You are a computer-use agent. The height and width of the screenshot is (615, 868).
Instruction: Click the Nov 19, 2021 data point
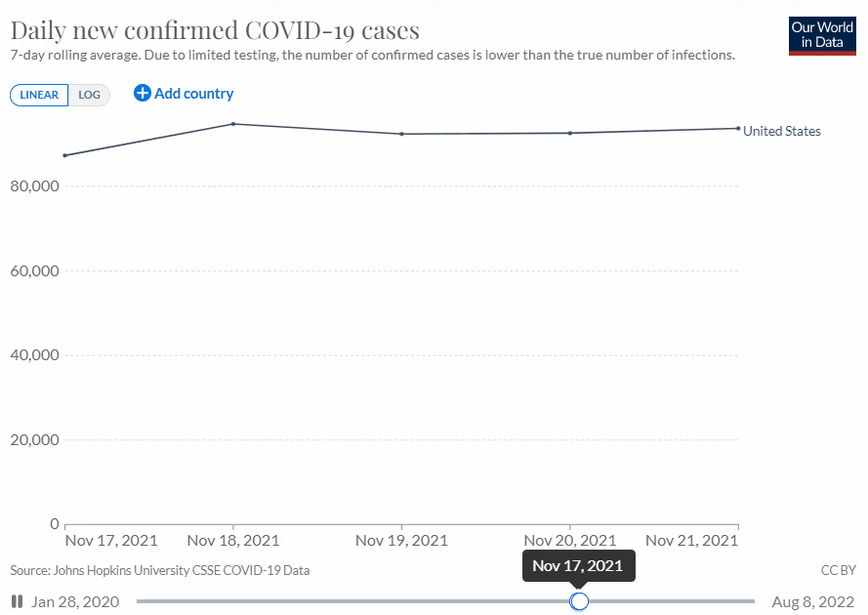tap(402, 134)
